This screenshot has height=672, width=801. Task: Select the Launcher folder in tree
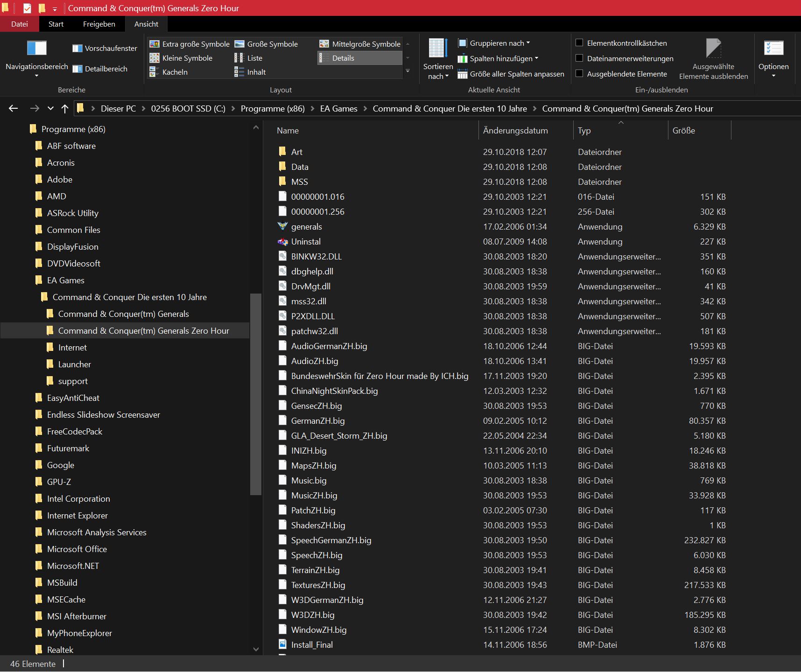pyautogui.click(x=74, y=364)
